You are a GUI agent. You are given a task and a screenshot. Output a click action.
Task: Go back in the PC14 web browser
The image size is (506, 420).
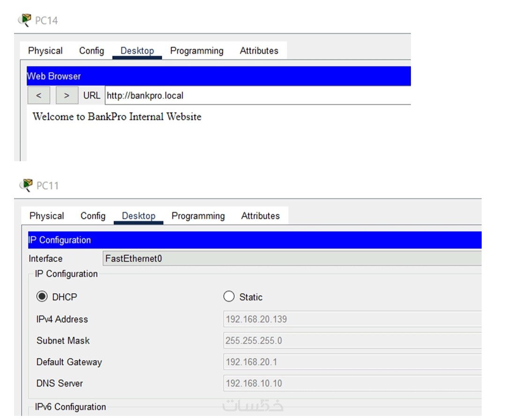[x=39, y=96]
